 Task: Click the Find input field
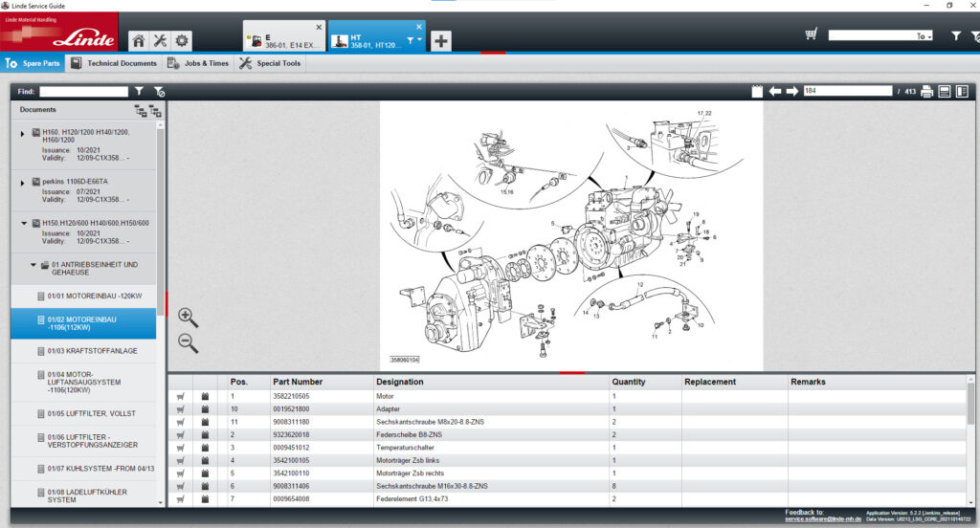pyautogui.click(x=84, y=92)
